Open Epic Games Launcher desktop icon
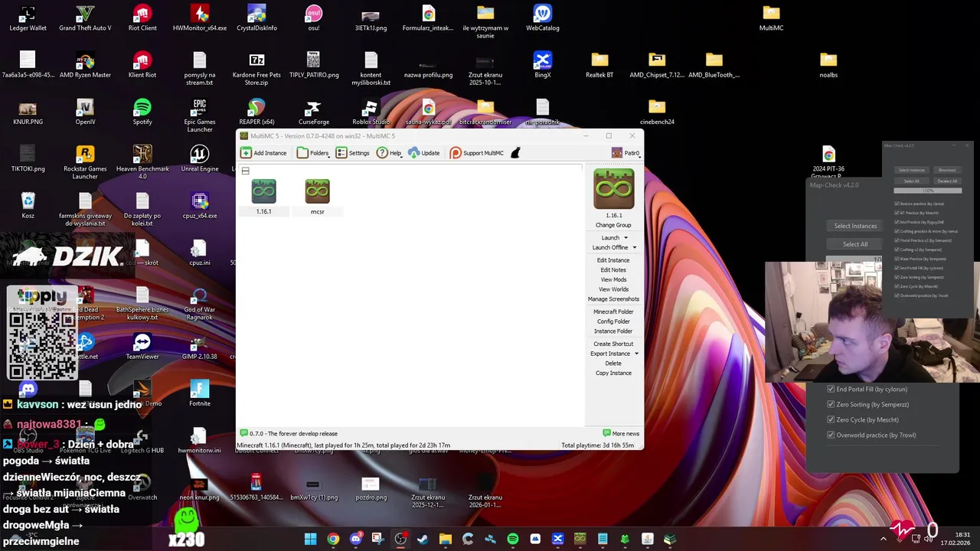This screenshot has width=980, height=551. [x=200, y=107]
